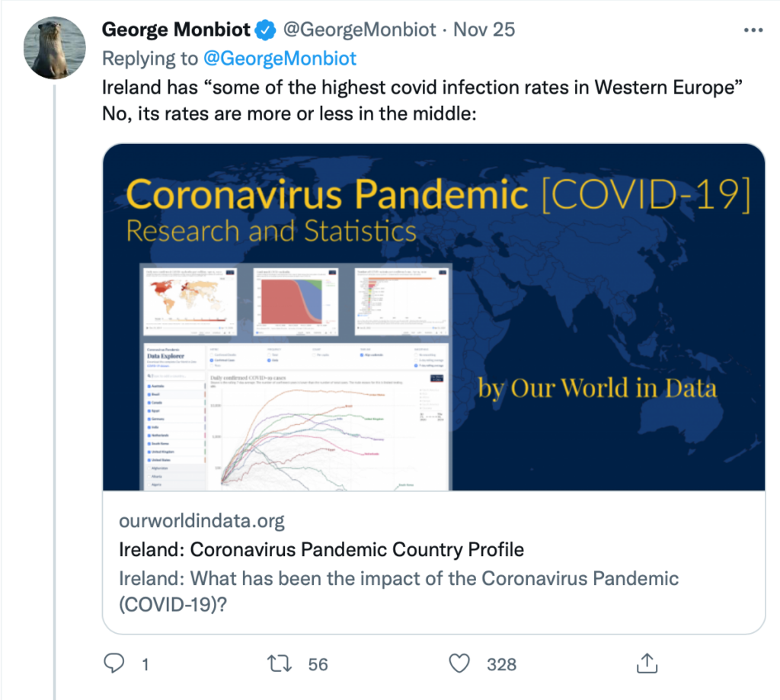Screen dimensions: 780x700
Task: Open the share/upload icon menu
Action: [647, 663]
